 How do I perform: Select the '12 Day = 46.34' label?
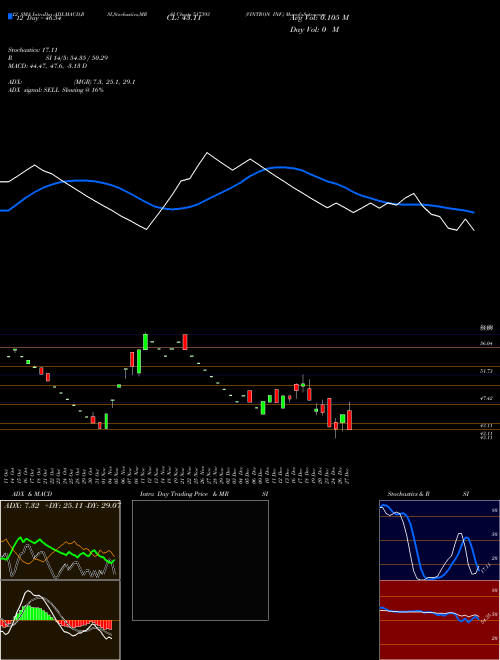tap(39, 18)
